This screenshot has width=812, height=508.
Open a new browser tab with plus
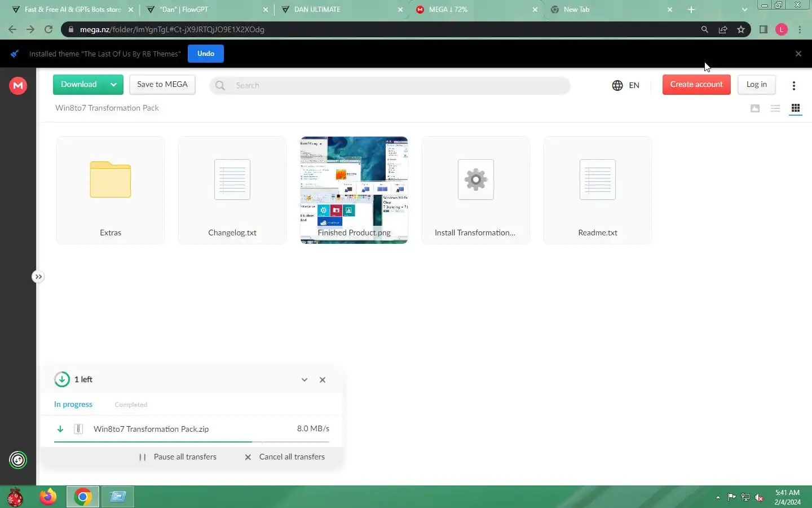pos(691,10)
